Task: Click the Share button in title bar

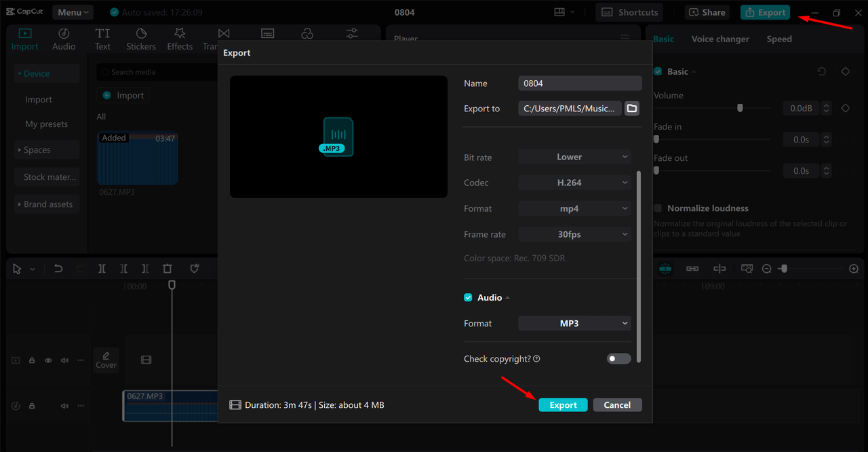Action: click(707, 12)
